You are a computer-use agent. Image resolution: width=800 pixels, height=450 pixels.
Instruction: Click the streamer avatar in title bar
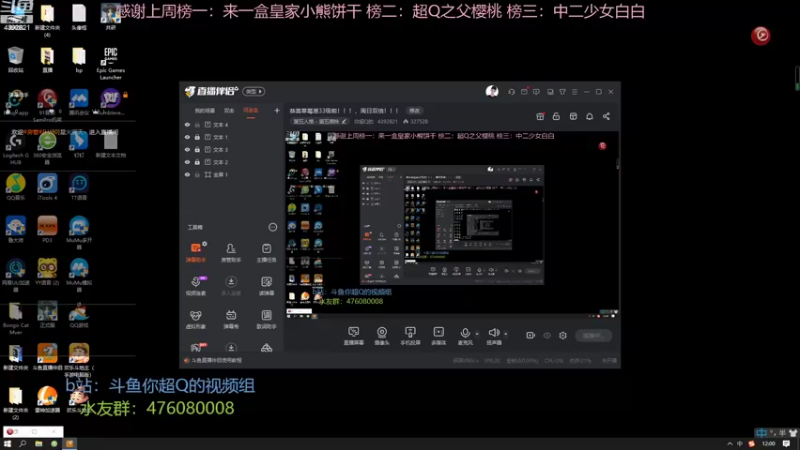click(x=492, y=91)
